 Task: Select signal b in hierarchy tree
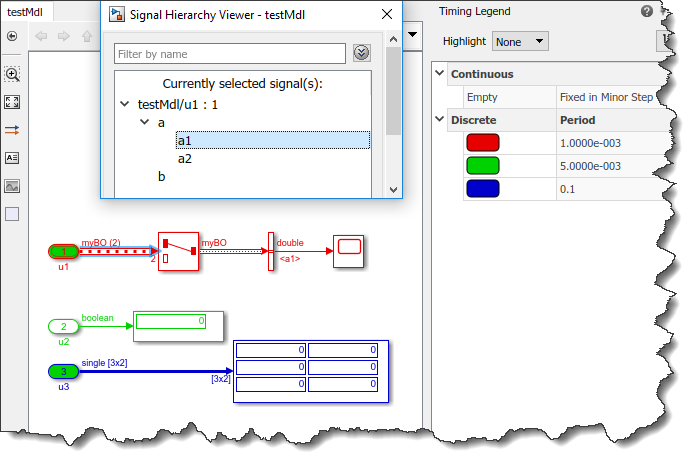pyautogui.click(x=162, y=177)
